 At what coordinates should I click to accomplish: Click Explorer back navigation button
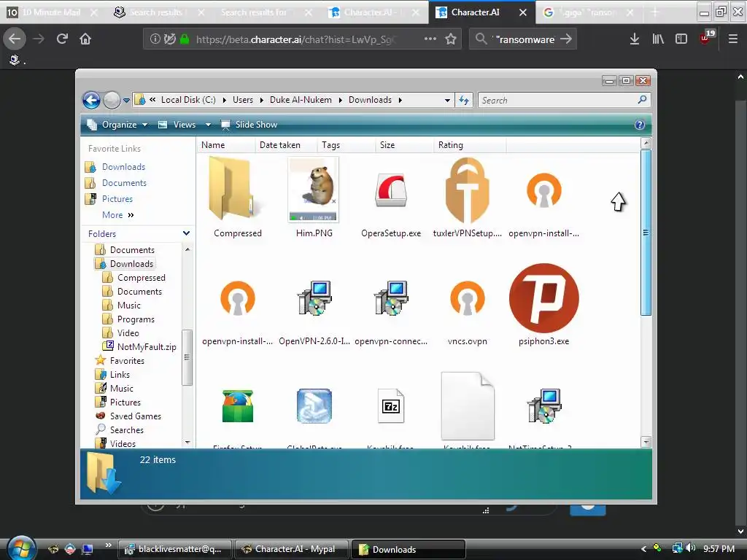(x=91, y=101)
